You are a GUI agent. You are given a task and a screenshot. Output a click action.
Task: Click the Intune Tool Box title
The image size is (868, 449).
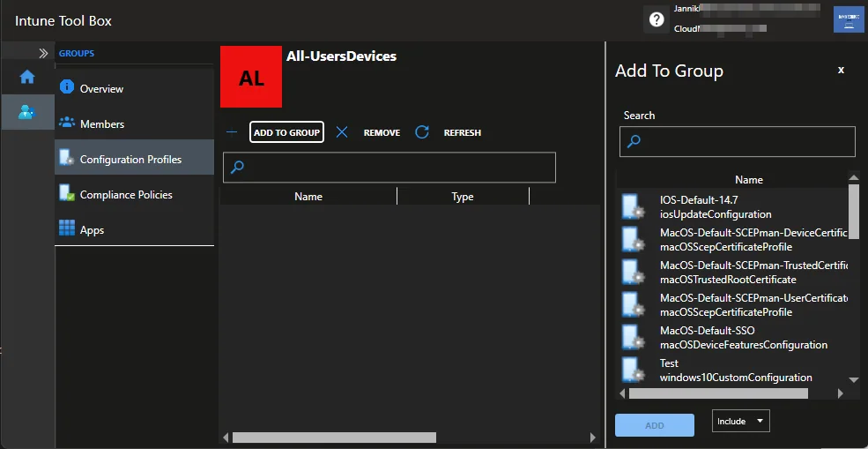coord(63,21)
